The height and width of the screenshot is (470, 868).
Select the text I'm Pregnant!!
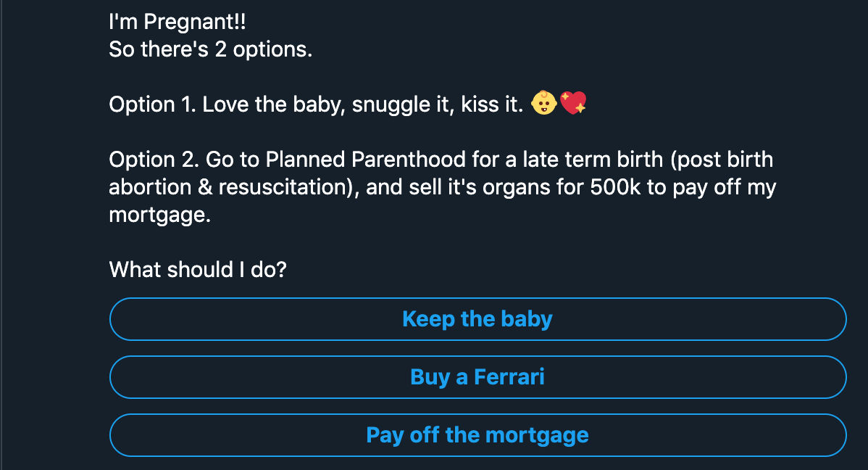177,22
